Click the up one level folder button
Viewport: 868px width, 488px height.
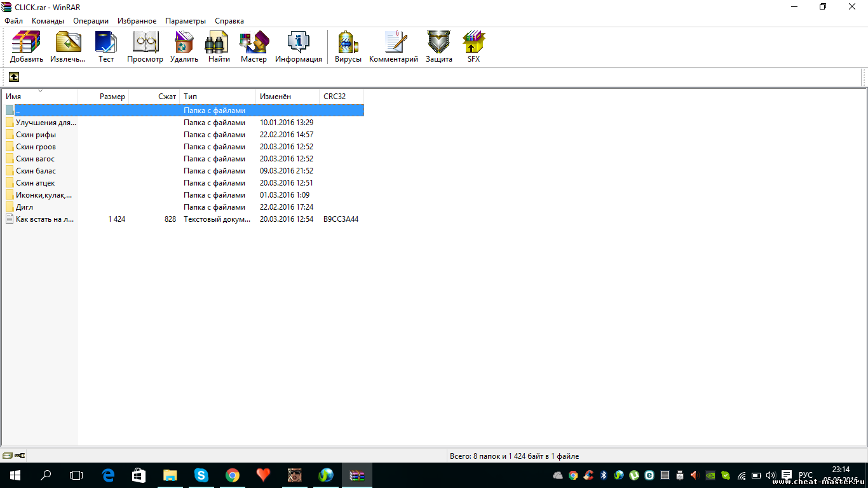[x=13, y=77]
